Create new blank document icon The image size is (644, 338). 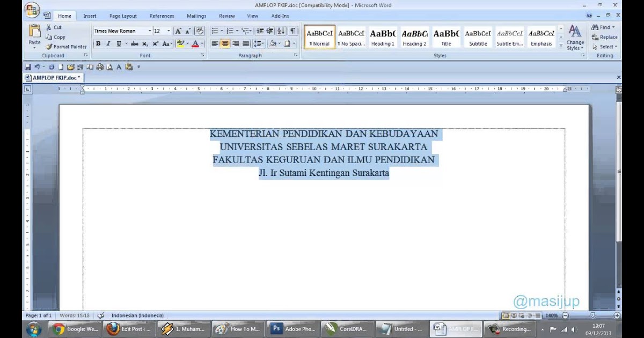point(61,67)
